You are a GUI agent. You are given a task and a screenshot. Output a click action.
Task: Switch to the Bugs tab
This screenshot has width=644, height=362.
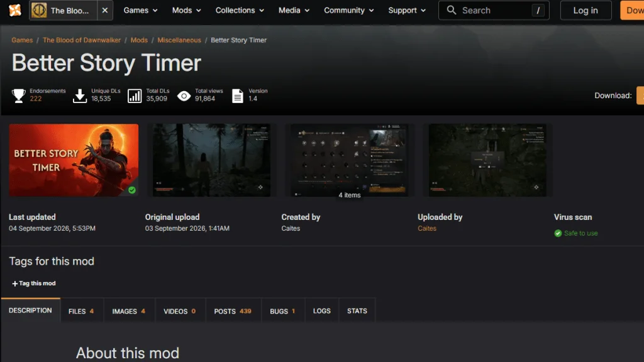282,311
